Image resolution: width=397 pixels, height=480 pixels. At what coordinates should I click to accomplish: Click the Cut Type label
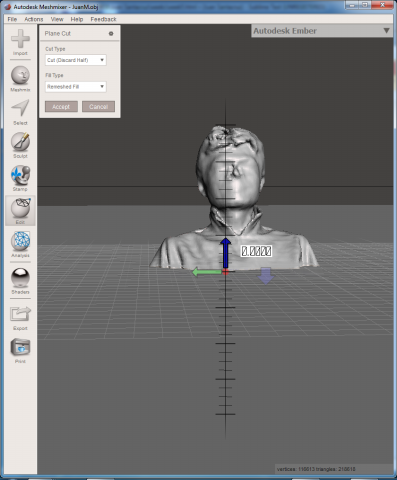click(x=55, y=49)
